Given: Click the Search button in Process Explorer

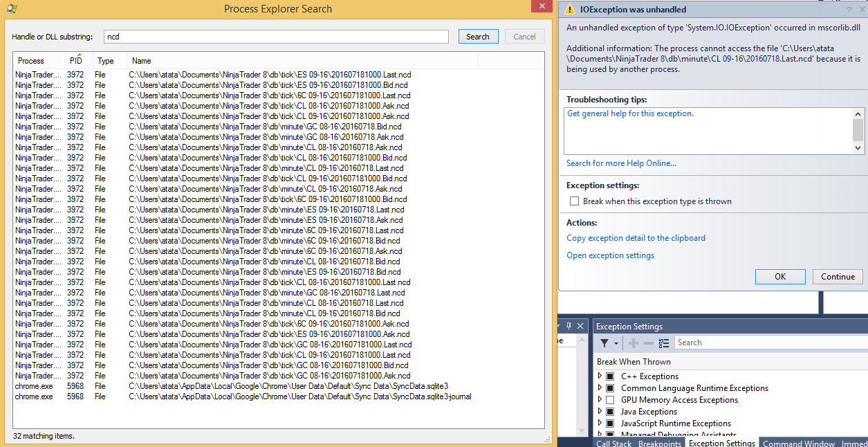Looking at the screenshot, I should coord(478,37).
